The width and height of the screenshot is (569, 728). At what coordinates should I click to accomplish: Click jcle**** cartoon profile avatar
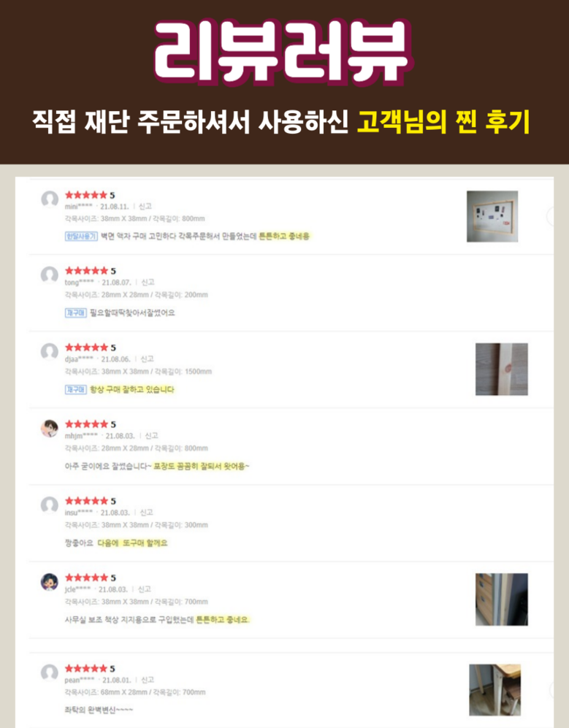pos(50,582)
